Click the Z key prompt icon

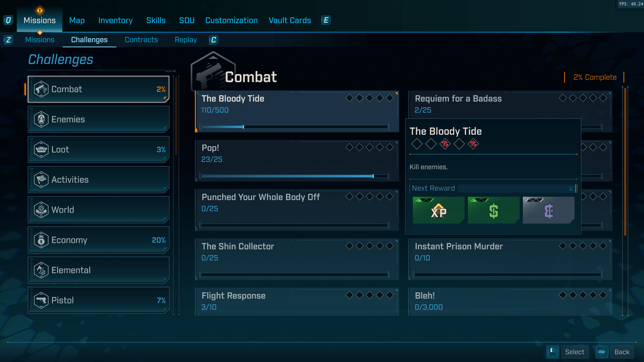8,40
